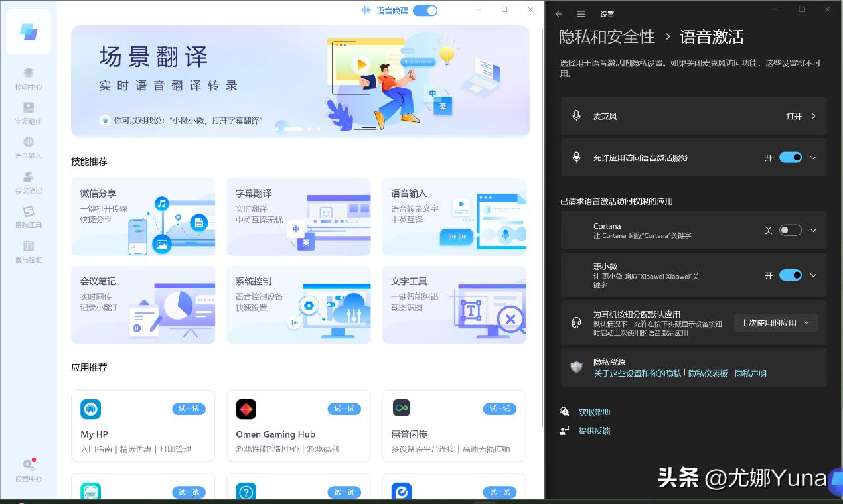Expand the Cortana settings chevron
Viewport: 843px width, 504px height.
[813, 230]
